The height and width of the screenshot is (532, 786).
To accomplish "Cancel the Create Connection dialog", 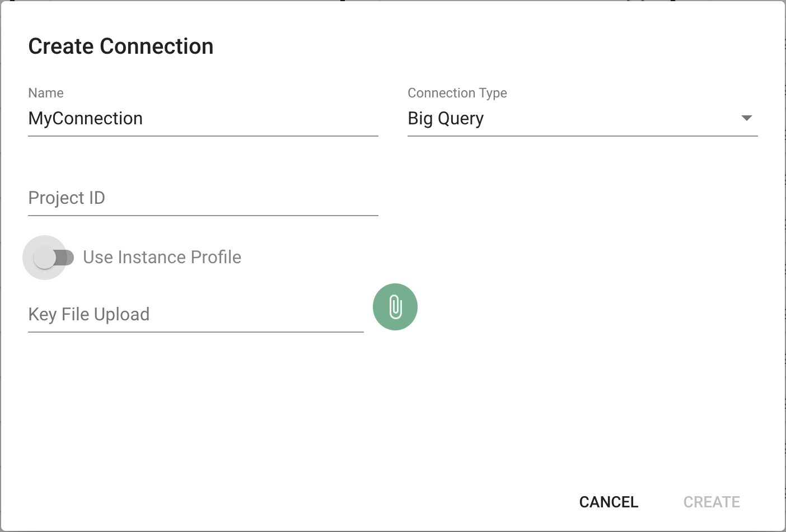I will 609,502.
